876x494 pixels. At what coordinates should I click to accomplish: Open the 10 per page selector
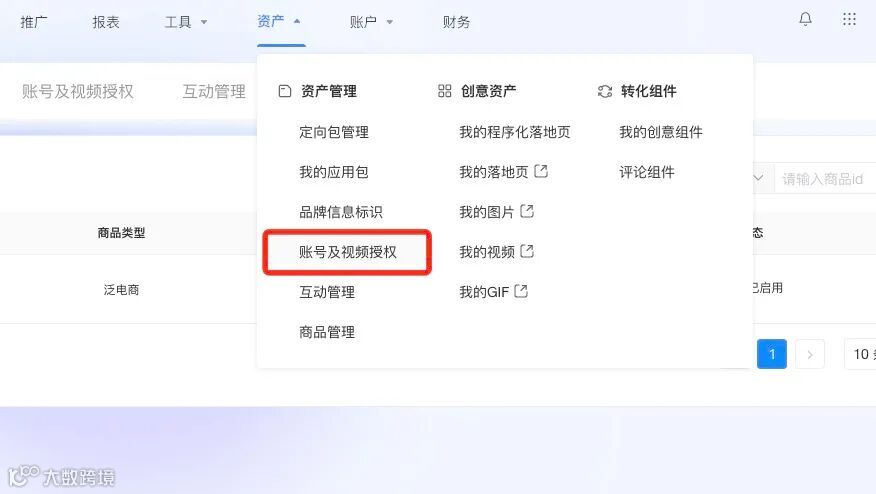tap(860, 354)
